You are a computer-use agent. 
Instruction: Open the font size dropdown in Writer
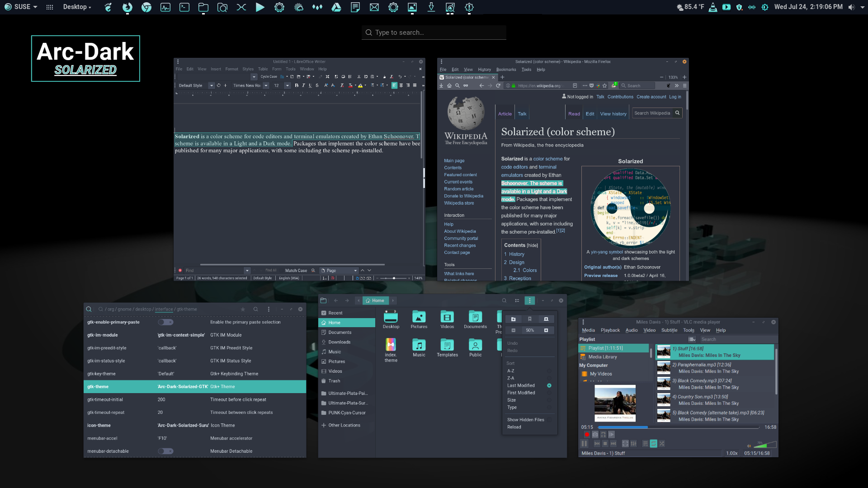coord(287,85)
